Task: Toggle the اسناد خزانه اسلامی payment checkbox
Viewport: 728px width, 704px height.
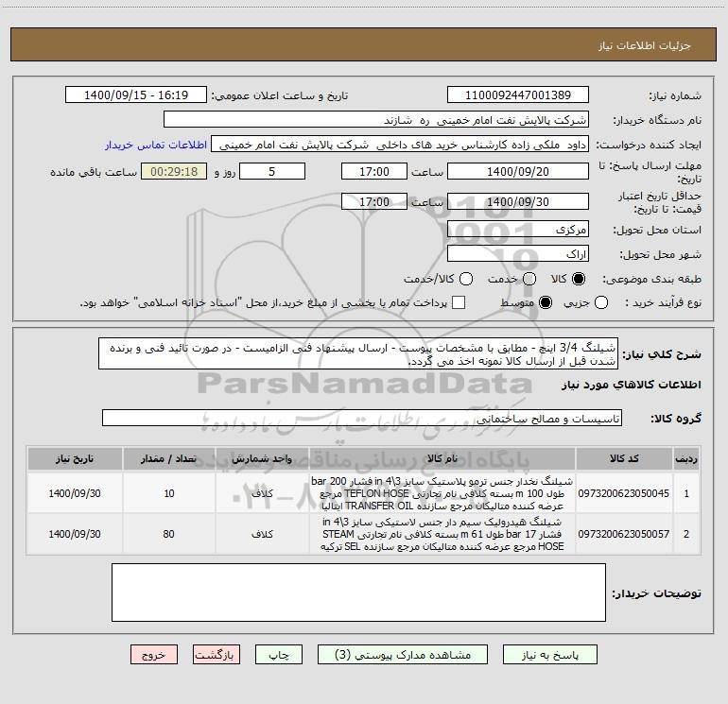Action: tap(459, 302)
